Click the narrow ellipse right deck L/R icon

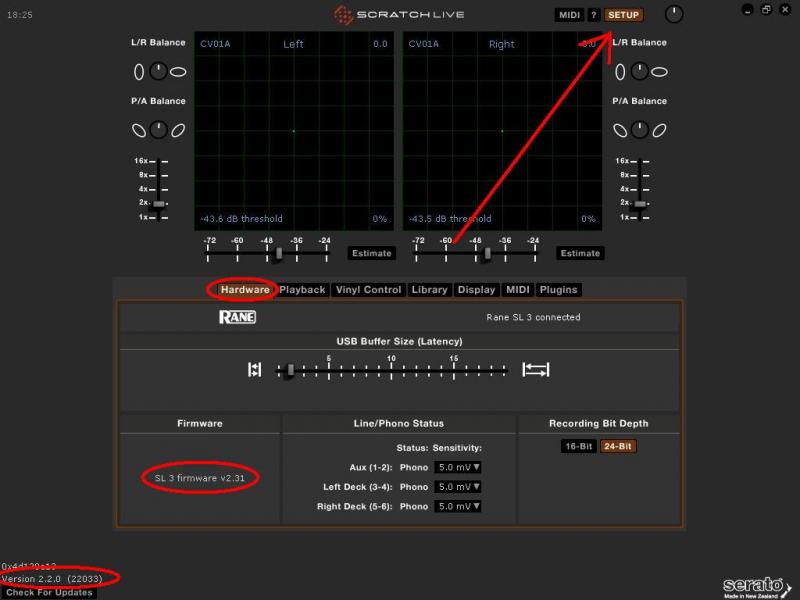(620, 72)
